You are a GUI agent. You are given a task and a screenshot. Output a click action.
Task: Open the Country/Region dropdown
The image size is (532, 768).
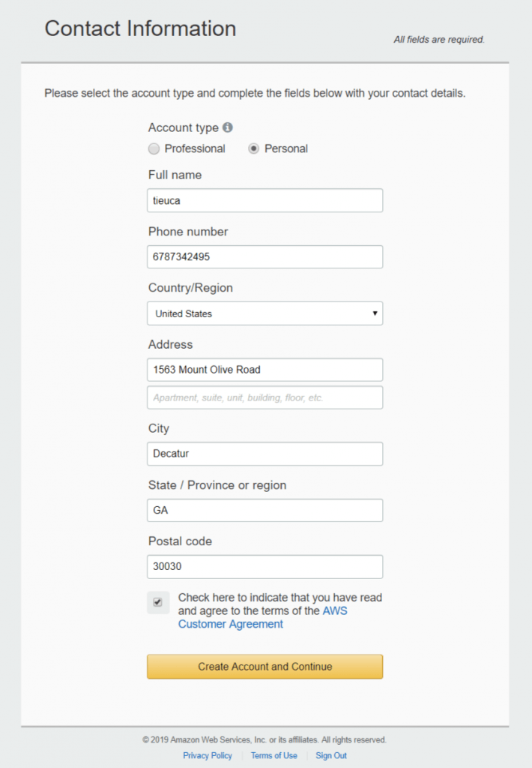pos(265,313)
